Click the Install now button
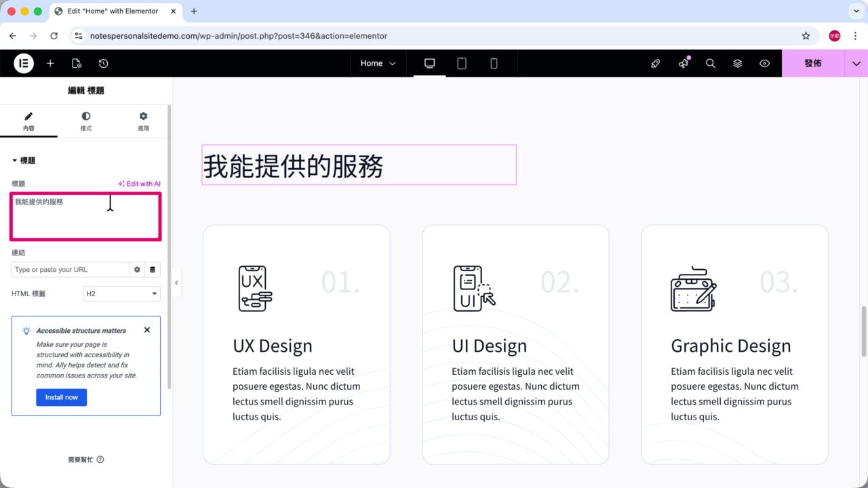868x488 pixels. click(62, 397)
